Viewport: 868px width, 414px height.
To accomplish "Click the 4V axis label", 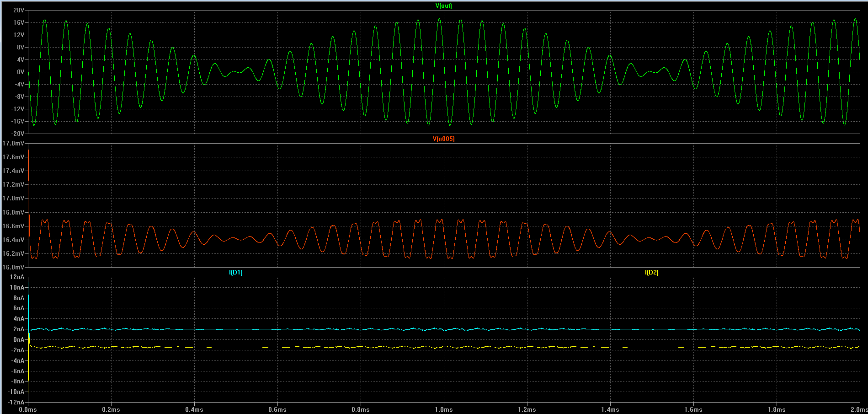I will pos(20,59).
